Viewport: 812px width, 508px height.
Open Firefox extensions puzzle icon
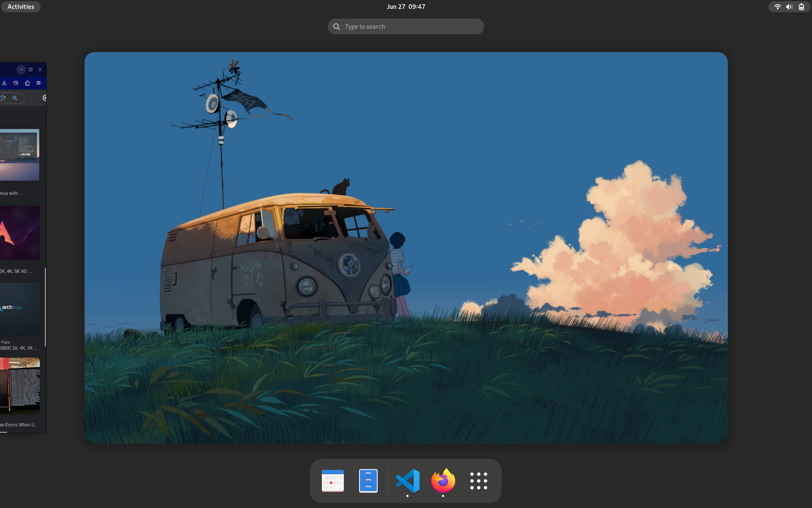[x=27, y=83]
